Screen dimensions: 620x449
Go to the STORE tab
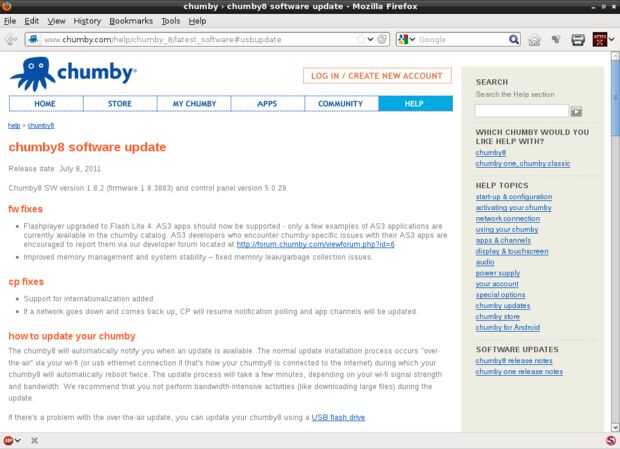[x=120, y=104]
